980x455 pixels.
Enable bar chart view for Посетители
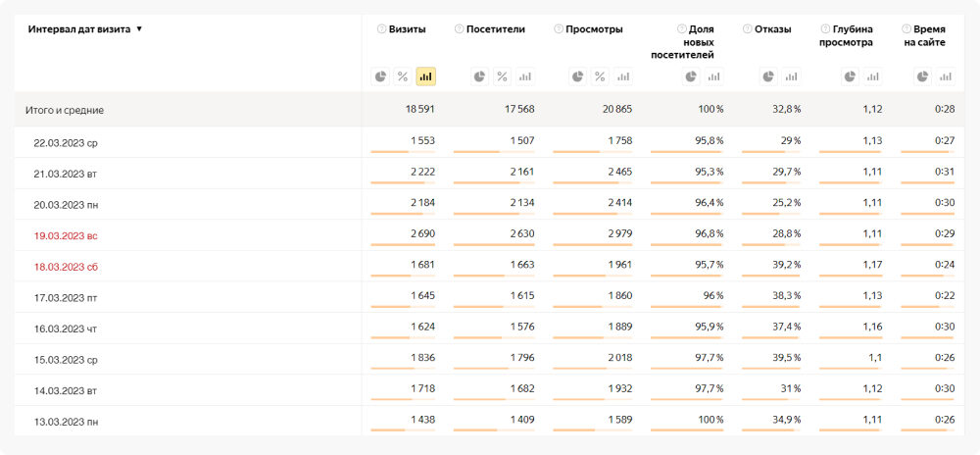525,76
